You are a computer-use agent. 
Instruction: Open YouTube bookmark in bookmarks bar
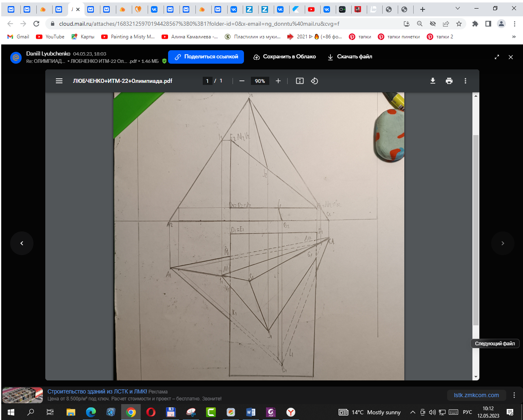pyautogui.click(x=50, y=37)
